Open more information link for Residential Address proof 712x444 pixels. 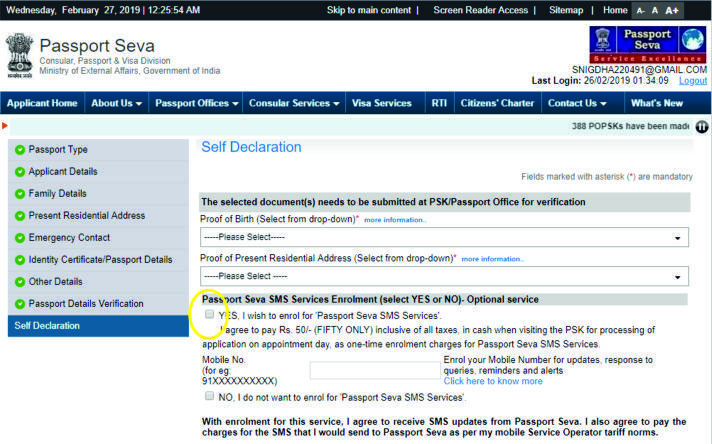click(x=492, y=259)
